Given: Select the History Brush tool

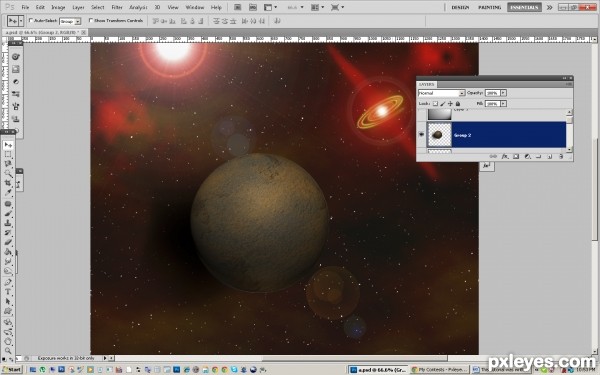Looking at the screenshot, I should pyautogui.click(x=8, y=233).
